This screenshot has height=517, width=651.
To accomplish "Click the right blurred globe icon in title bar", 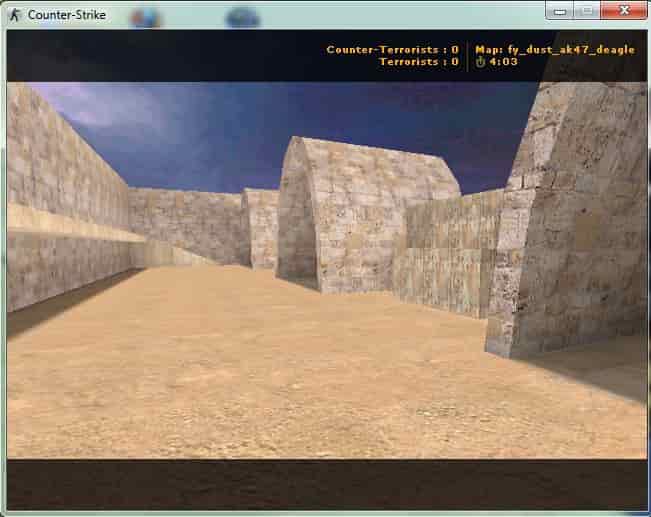I will pos(243,18).
